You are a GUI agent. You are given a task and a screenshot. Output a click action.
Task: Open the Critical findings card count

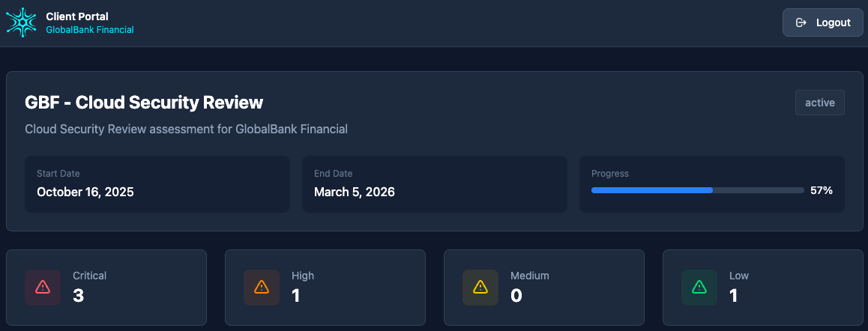click(79, 296)
